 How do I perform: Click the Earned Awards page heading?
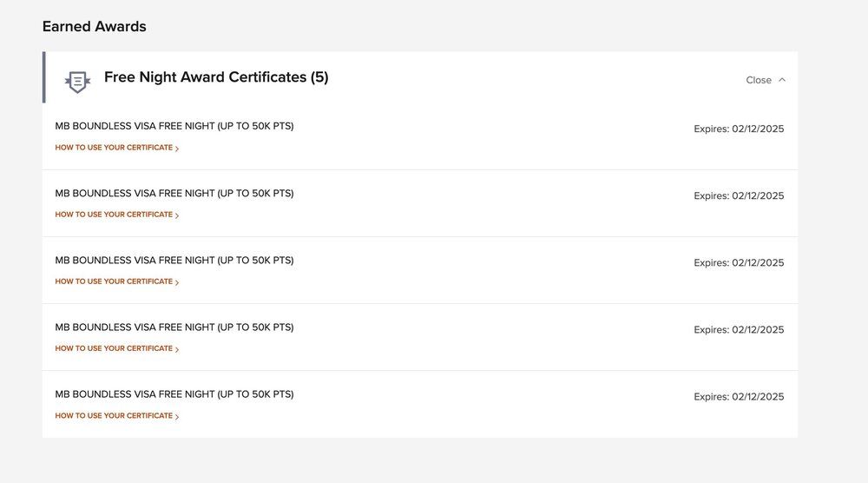[94, 27]
